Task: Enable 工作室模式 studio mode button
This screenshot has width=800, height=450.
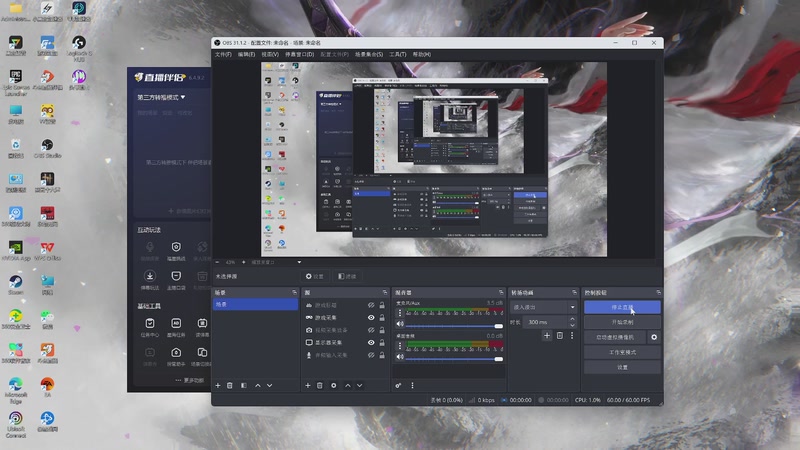Action: (x=622, y=353)
